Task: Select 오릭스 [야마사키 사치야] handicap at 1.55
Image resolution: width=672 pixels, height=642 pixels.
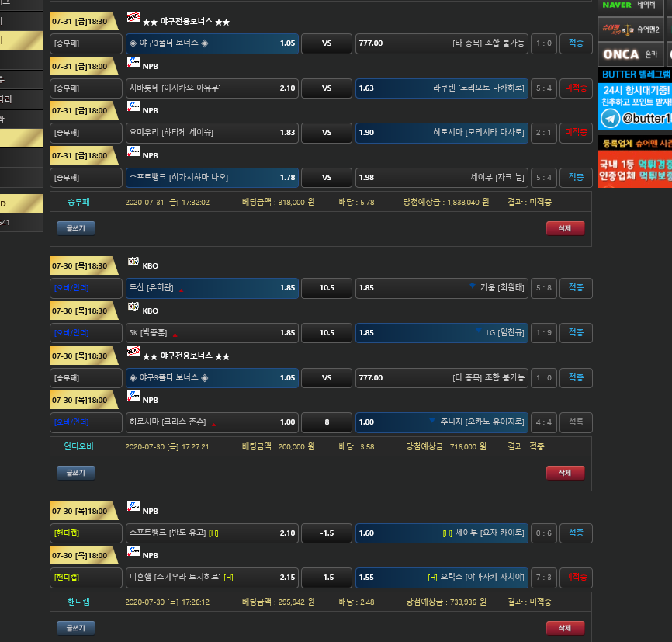Action: (442, 578)
